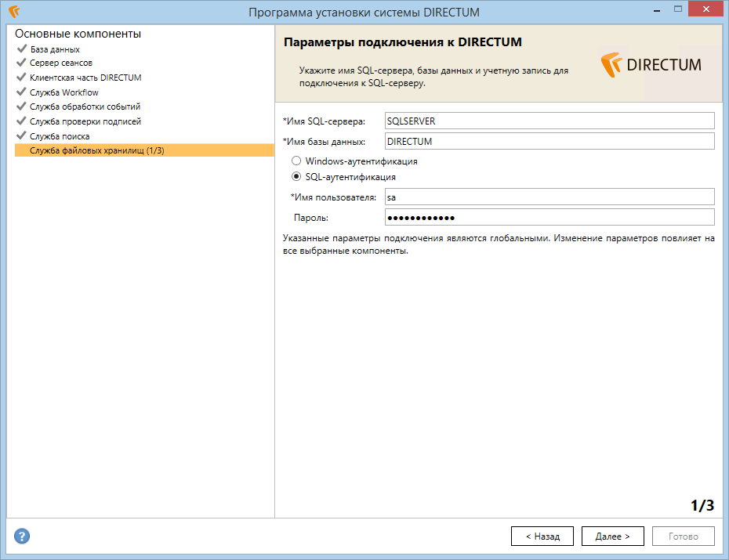Viewport: 729px width, 560px height.
Task: Click the checkmark beside Сервер сеансов
Action: point(21,62)
